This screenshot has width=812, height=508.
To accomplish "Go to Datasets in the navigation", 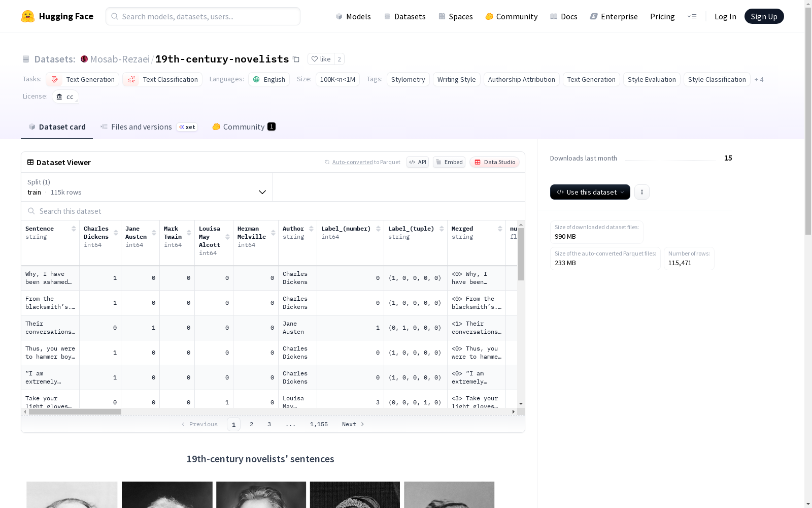I will click(x=404, y=16).
